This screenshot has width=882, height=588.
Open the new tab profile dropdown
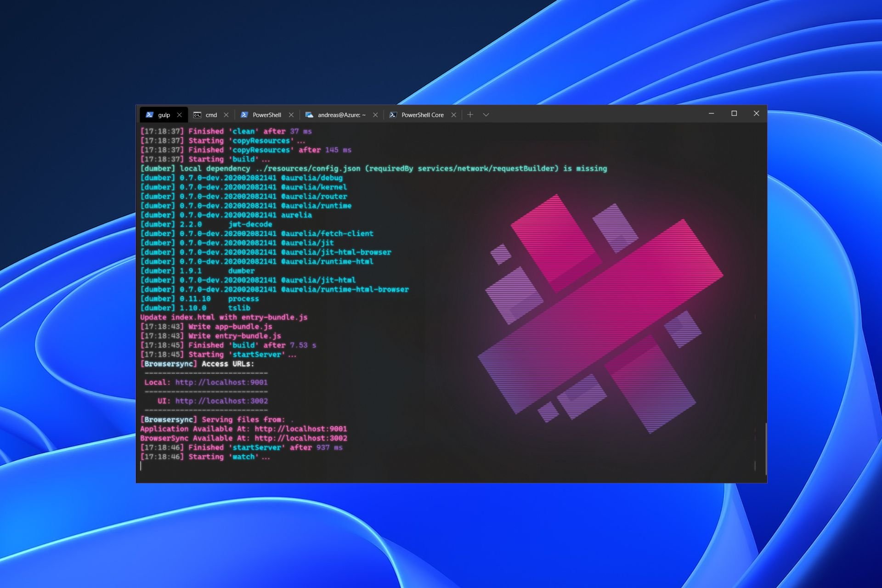coord(486,115)
